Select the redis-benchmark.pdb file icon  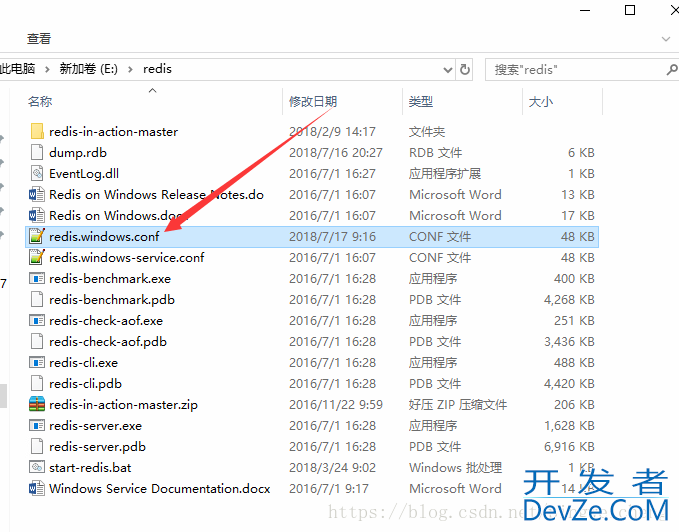coord(37,299)
